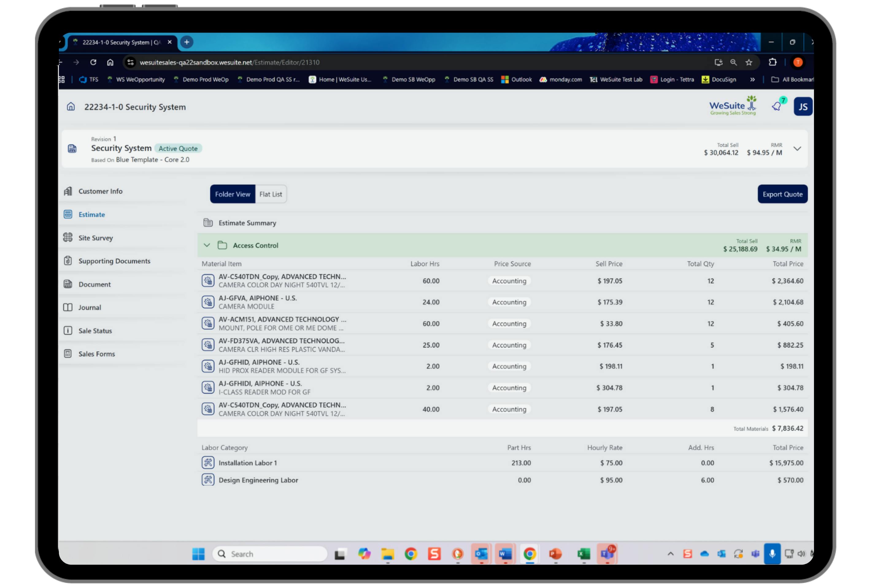Bookmark this page with the star icon
883x588 pixels.
749,62
